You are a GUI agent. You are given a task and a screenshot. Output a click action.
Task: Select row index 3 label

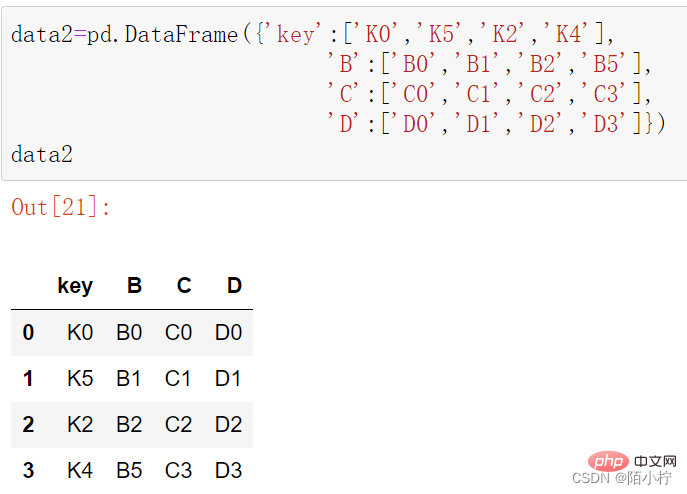[28, 470]
